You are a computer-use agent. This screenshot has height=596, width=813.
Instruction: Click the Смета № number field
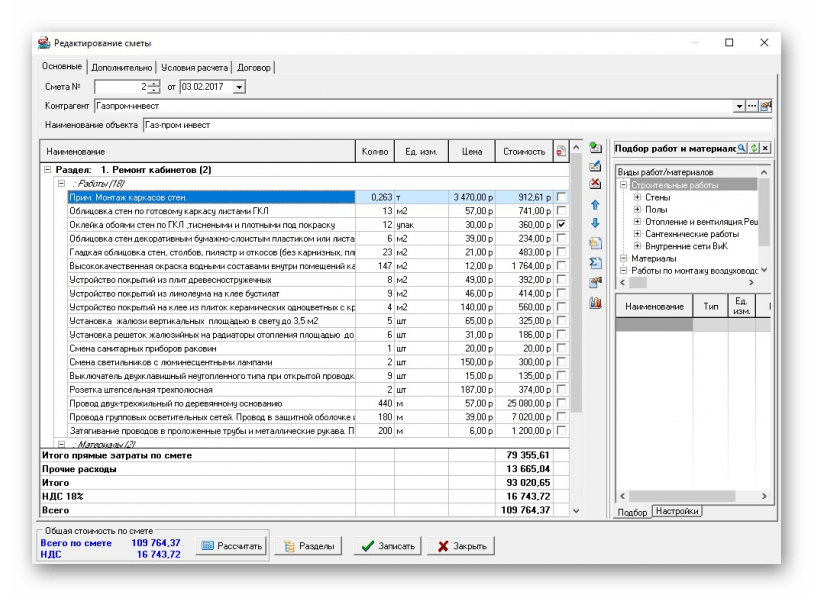(x=121, y=87)
